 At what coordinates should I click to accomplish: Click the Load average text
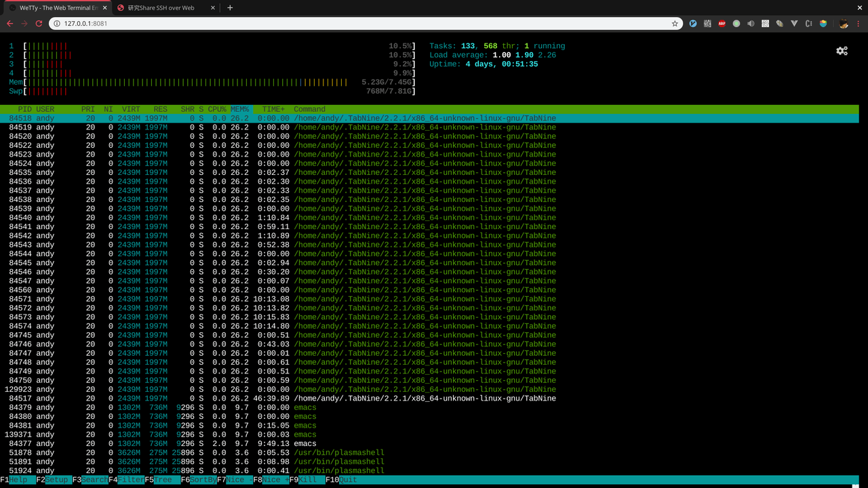pyautogui.click(x=493, y=55)
